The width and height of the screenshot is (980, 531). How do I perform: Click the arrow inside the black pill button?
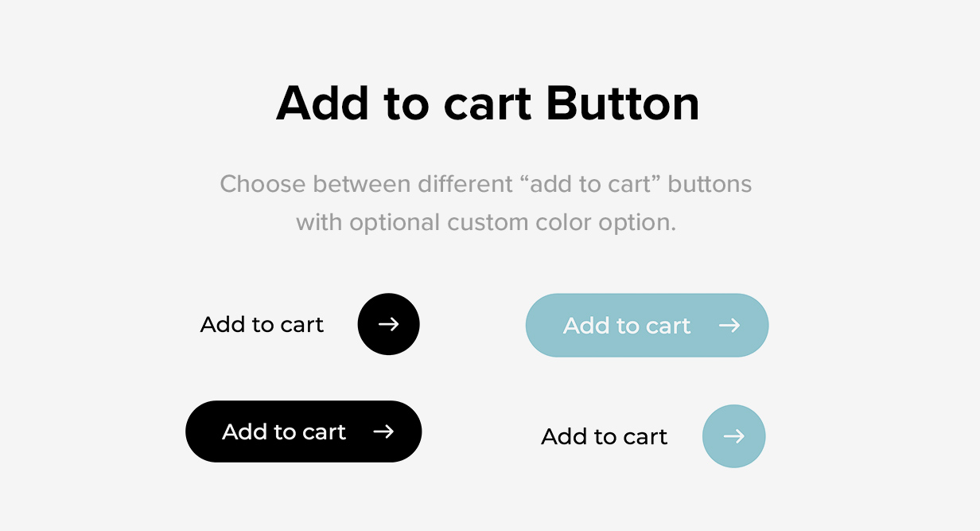click(x=383, y=431)
